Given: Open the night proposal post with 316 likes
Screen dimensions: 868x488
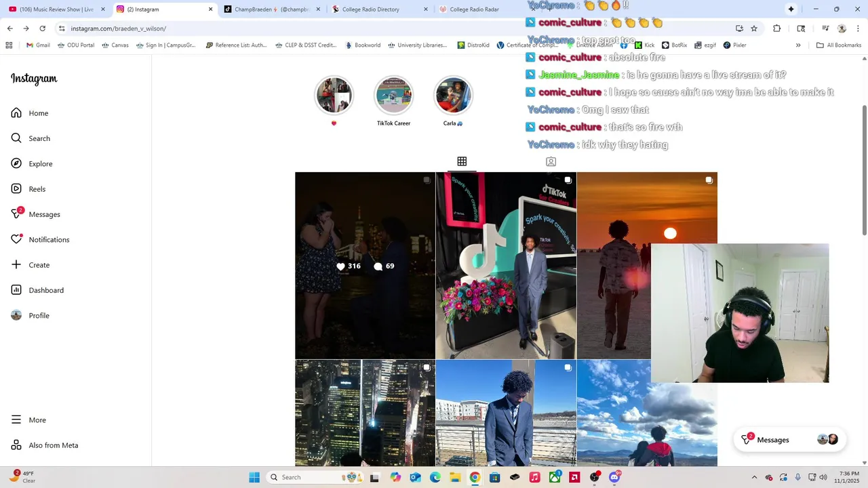Looking at the screenshot, I should (x=365, y=265).
